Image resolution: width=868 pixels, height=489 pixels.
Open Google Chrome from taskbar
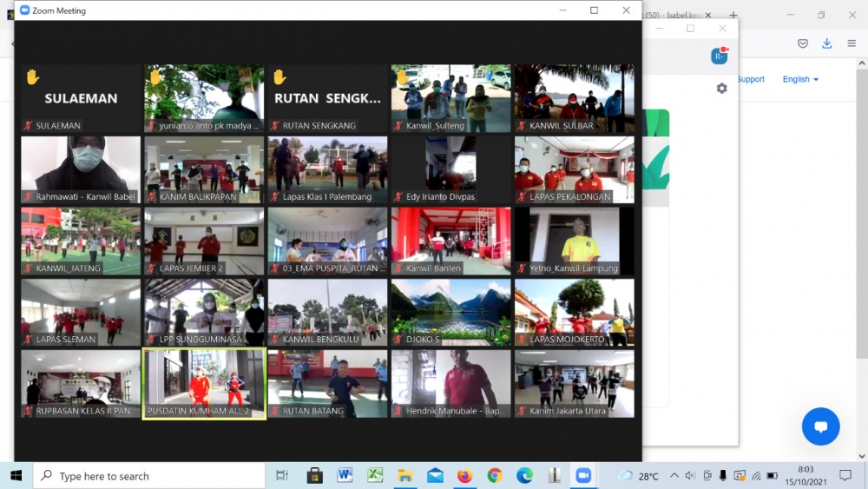(x=495, y=476)
